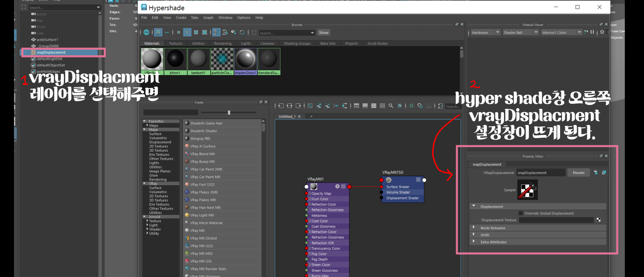Image resolution: width=644 pixels, height=277 pixels.
Task: Toggle snap to grid magnet icon
Action: (420, 106)
